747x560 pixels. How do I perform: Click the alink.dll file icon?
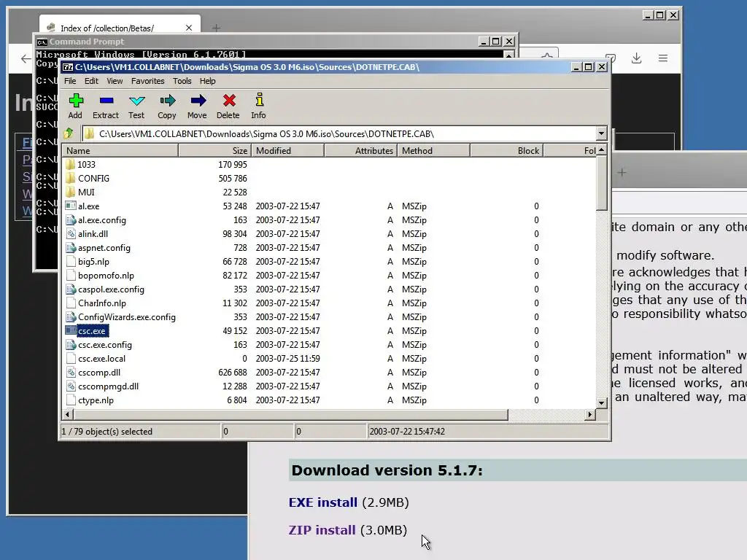tap(71, 234)
